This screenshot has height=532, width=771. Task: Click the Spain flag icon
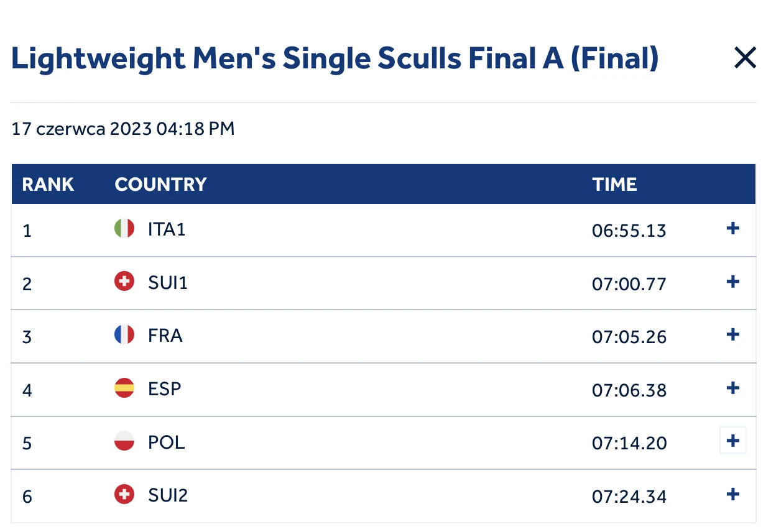124,389
